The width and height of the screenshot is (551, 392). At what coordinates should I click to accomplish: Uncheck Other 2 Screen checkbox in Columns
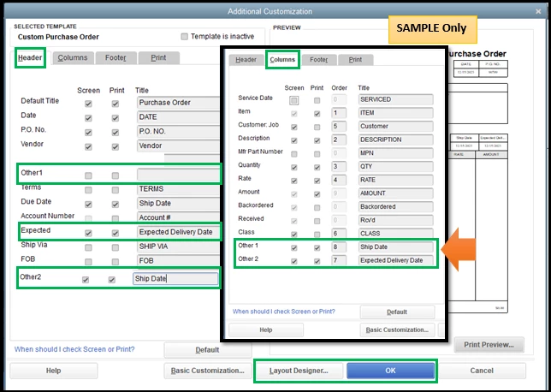(294, 261)
